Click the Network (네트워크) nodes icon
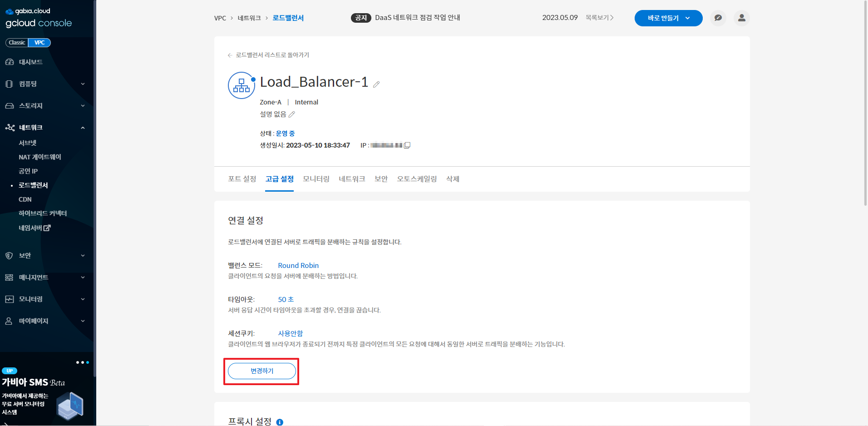 click(x=10, y=128)
